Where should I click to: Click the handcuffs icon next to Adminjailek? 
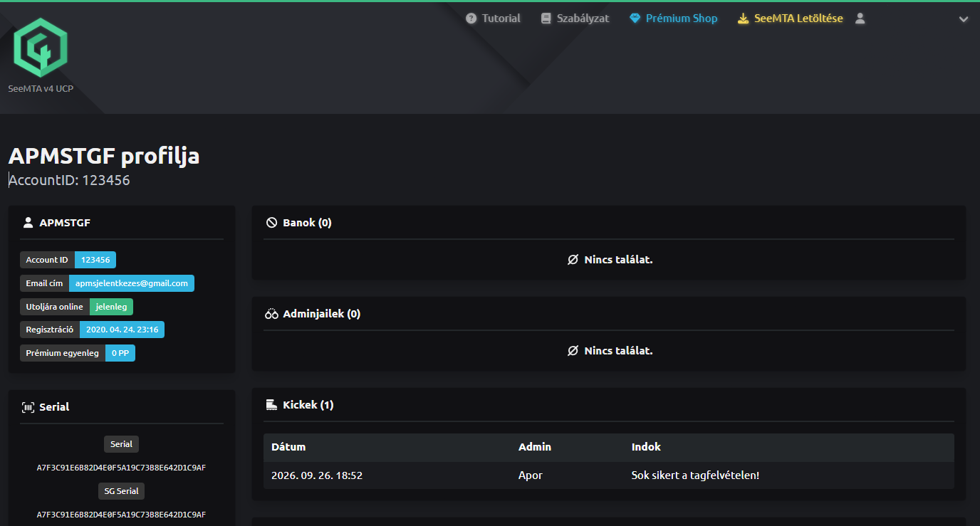pos(271,314)
